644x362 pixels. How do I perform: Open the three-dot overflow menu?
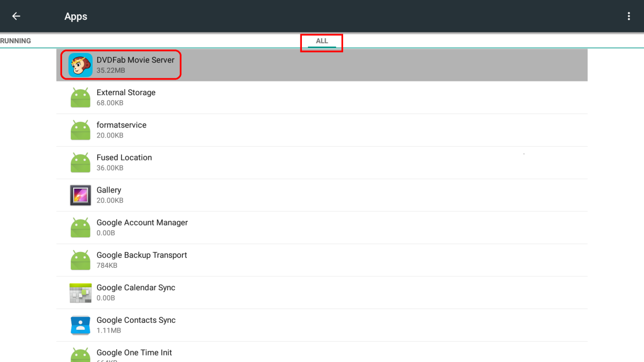(x=629, y=16)
